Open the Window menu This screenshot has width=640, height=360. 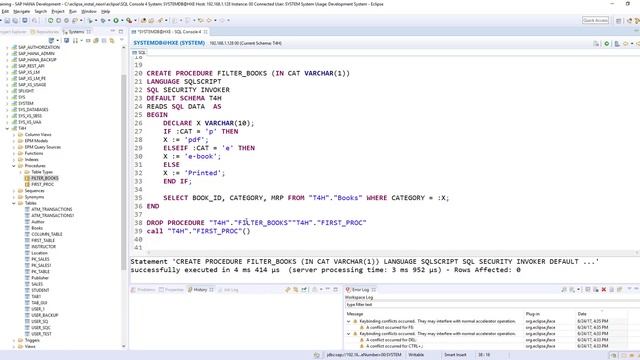point(89,11)
